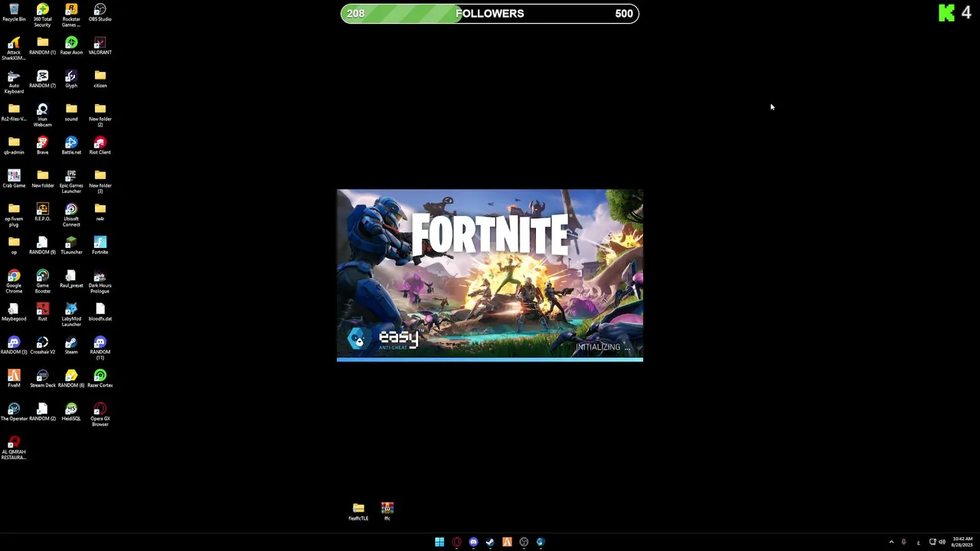
Task: Select the Raul_preset file
Action: (71, 279)
